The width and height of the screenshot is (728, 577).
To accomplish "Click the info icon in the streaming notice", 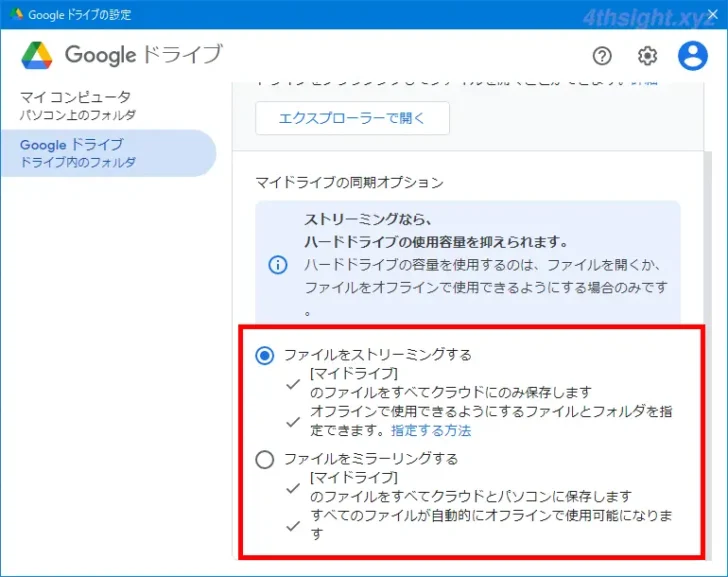I will pyautogui.click(x=278, y=265).
